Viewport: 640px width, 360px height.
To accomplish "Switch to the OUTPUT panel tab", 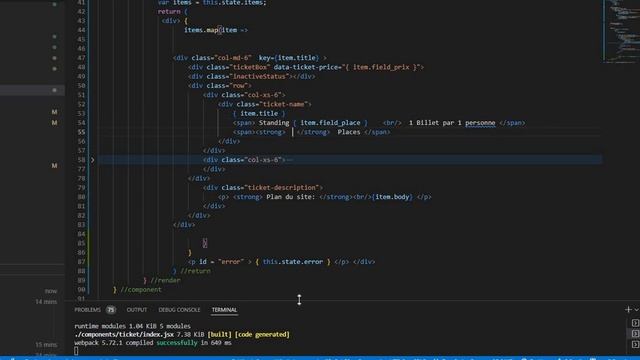I will tap(137, 310).
